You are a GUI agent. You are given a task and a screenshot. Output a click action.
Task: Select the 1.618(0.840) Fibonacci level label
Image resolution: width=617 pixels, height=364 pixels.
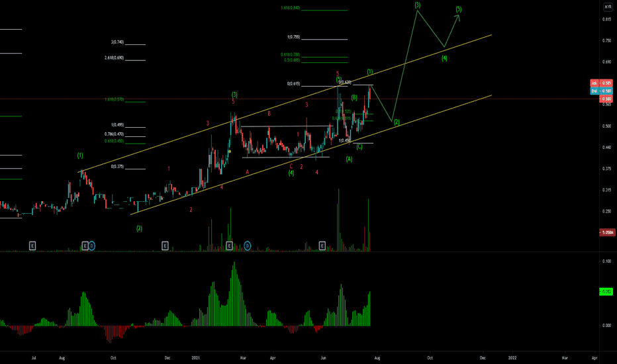291,8
